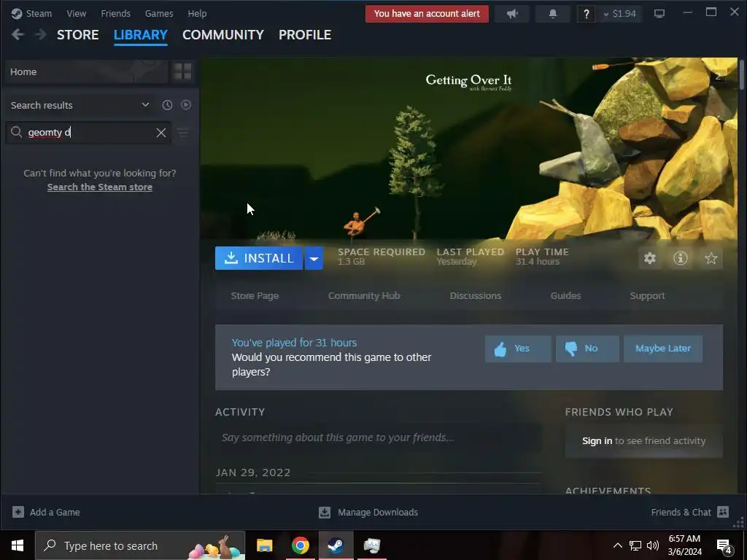The height and width of the screenshot is (560, 747).
Task: Open the Help menu
Action: [x=197, y=13]
